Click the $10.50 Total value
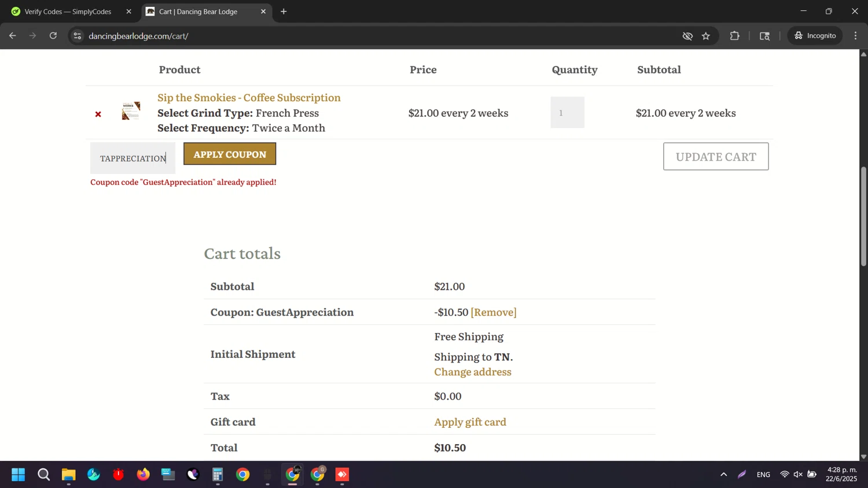 click(x=450, y=448)
